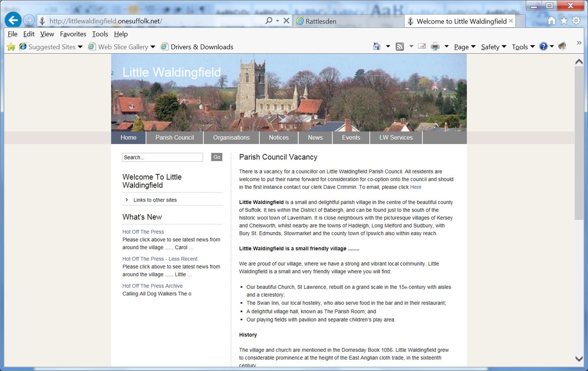Open Web Slice Gallery dropdown
Screen dimensions: 588x371
121,47
